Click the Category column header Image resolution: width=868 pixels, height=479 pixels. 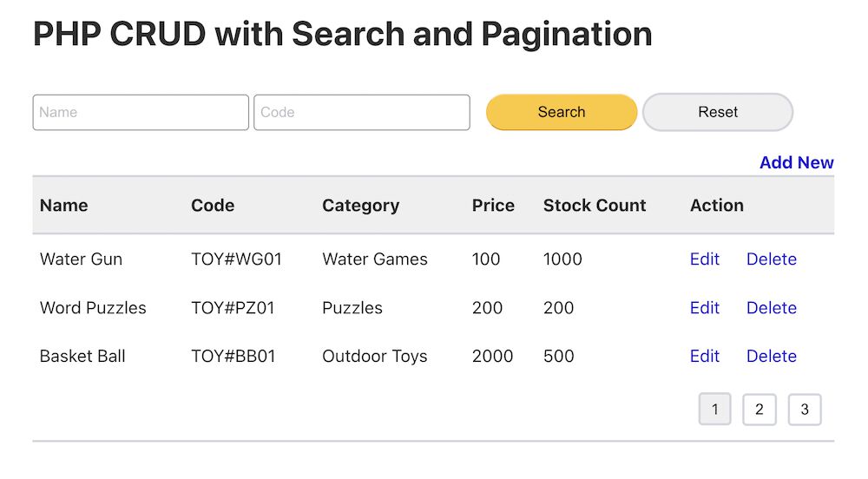[360, 206]
